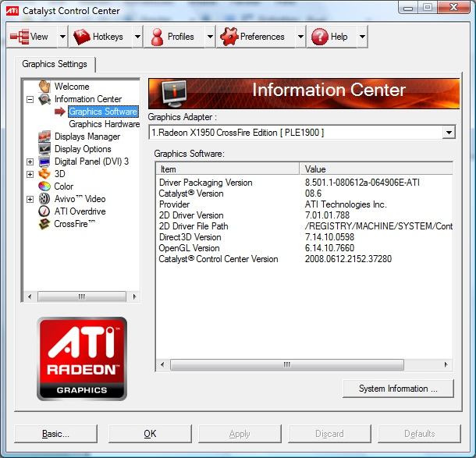
Task: Click the ATI Overdrive gauge icon
Action: tap(44, 211)
